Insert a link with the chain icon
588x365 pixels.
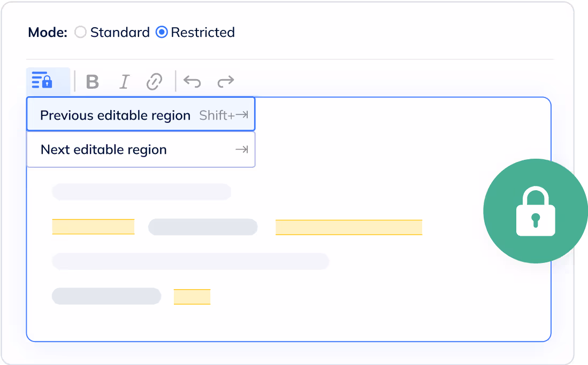tap(154, 82)
